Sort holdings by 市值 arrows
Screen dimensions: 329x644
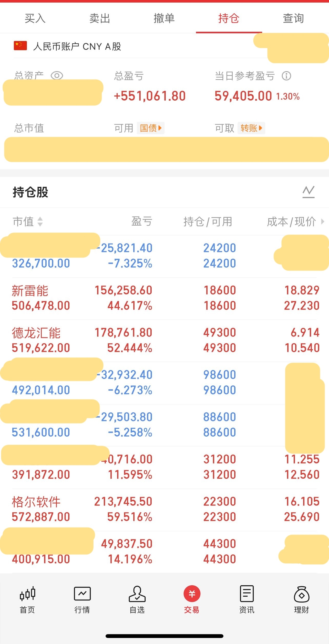[x=40, y=222]
